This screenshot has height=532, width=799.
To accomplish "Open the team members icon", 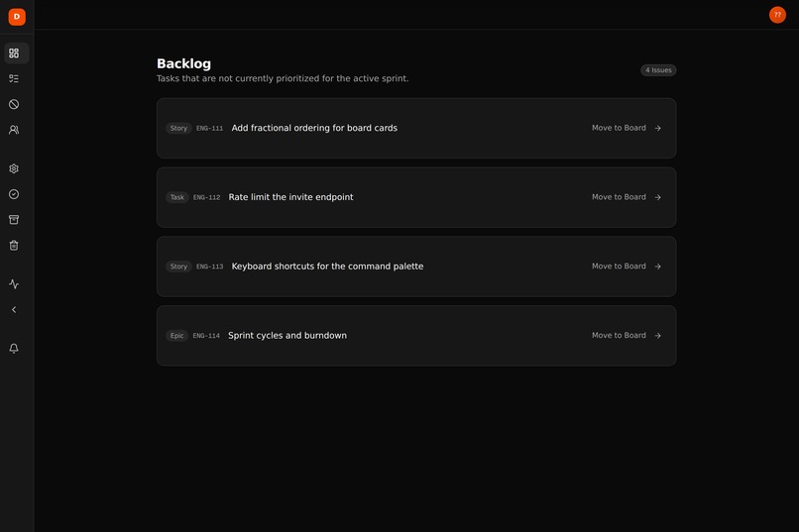I will pos(14,130).
